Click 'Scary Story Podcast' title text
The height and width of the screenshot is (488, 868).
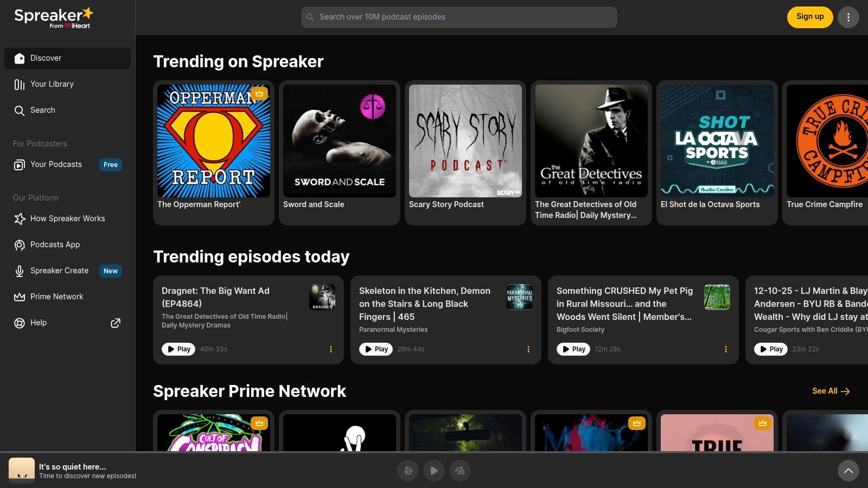pyautogui.click(x=446, y=204)
